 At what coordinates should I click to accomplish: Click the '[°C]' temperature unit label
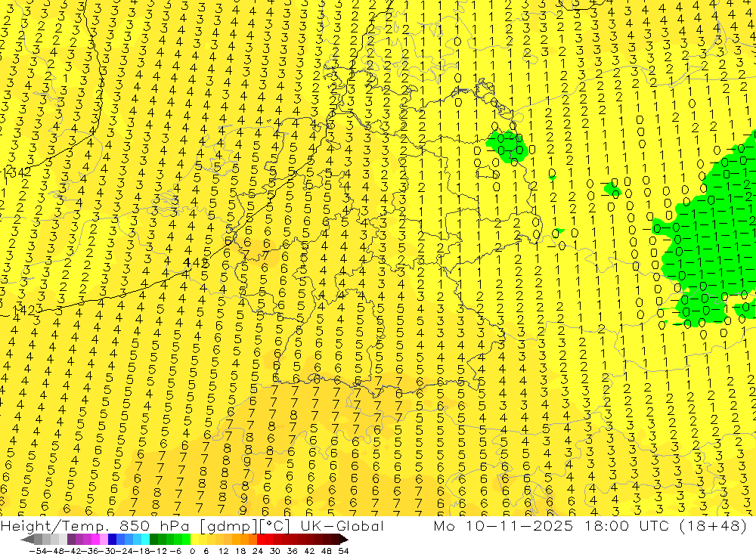tap(275, 526)
